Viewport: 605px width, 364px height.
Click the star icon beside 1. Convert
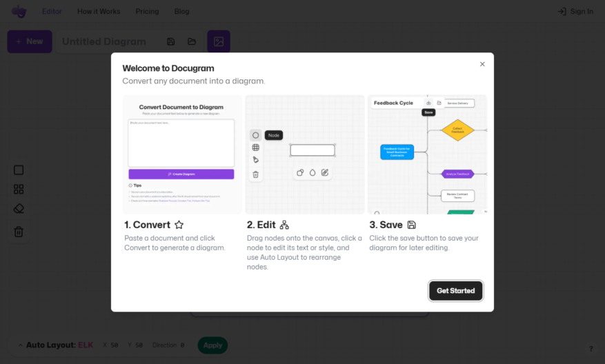[x=179, y=225]
